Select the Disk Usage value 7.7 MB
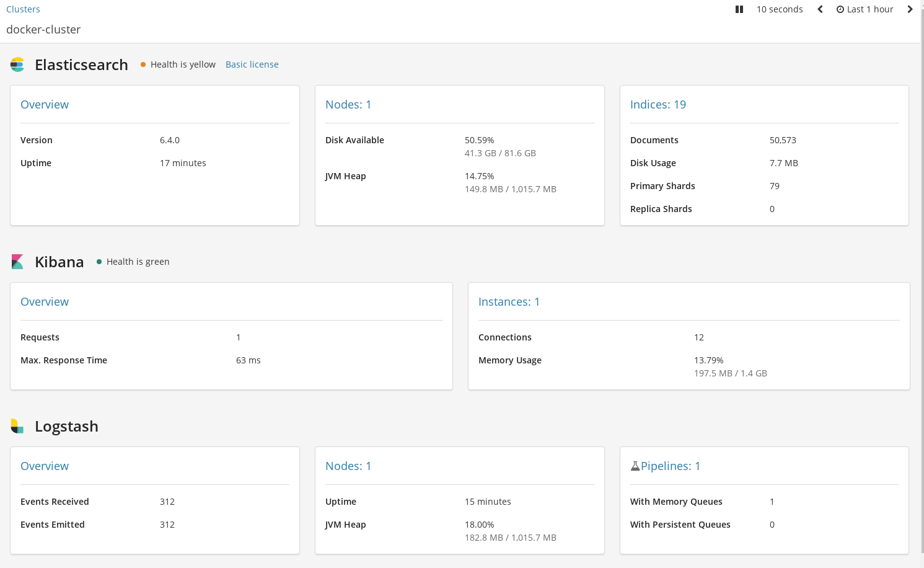Screen dimensions: 924x568 coord(783,163)
